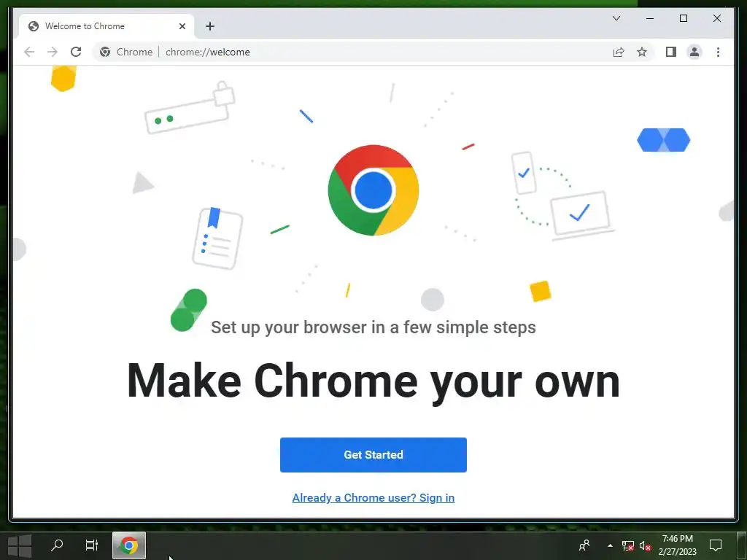Open the People icon in system tray
The width and height of the screenshot is (747, 560).
point(584,545)
